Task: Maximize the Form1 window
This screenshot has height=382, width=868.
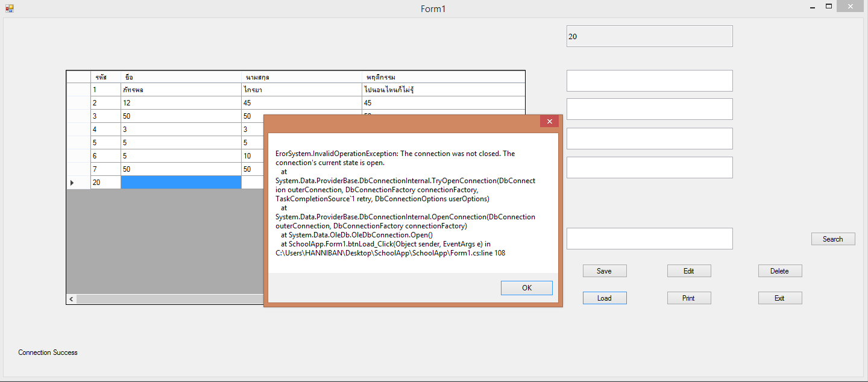Action: point(829,6)
